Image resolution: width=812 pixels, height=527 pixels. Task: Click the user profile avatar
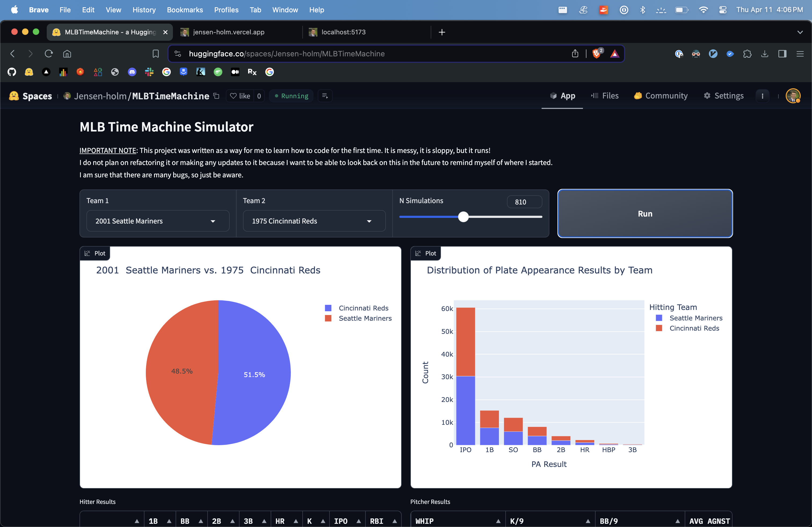793,96
